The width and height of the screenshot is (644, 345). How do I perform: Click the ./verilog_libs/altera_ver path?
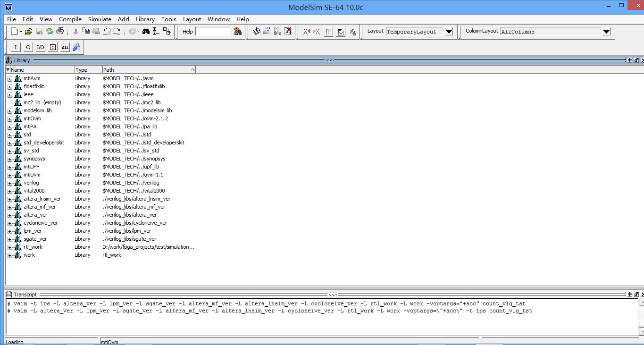point(130,215)
